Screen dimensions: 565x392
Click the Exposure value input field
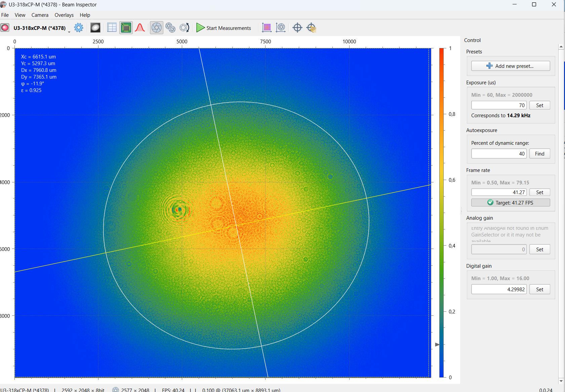pos(499,105)
